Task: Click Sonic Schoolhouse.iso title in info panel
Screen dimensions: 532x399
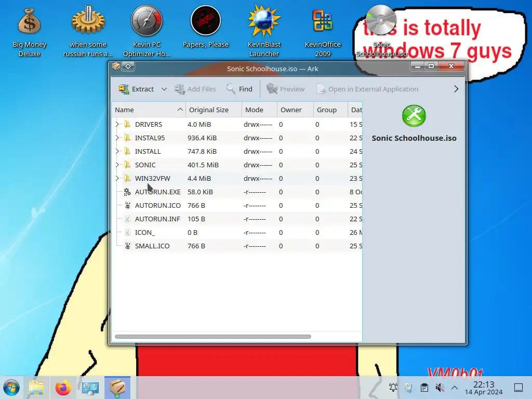Action: coord(414,138)
